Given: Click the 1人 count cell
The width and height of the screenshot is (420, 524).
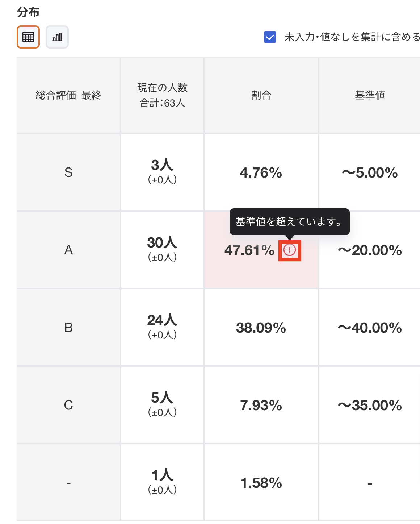Looking at the screenshot, I should [x=162, y=475].
